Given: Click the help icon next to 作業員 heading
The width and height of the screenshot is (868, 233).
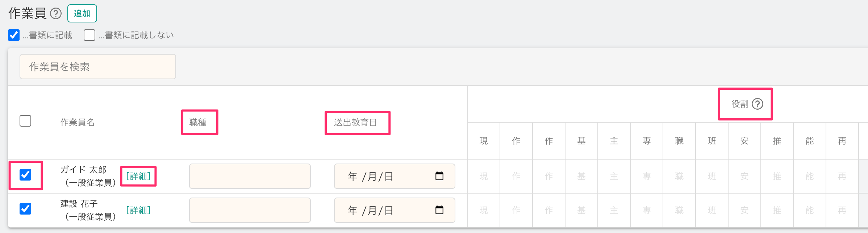Looking at the screenshot, I should pyautogui.click(x=56, y=14).
